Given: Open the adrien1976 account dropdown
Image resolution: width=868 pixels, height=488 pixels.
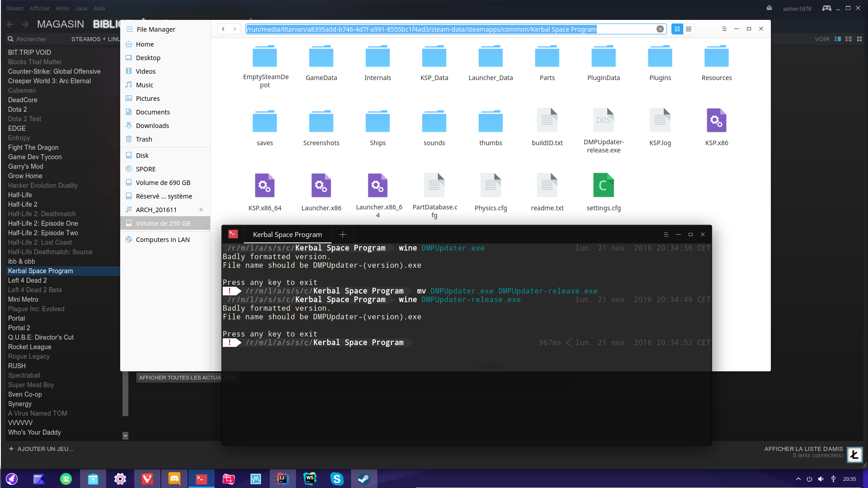Looking at the screenshot, I should [x=797, y=9].
